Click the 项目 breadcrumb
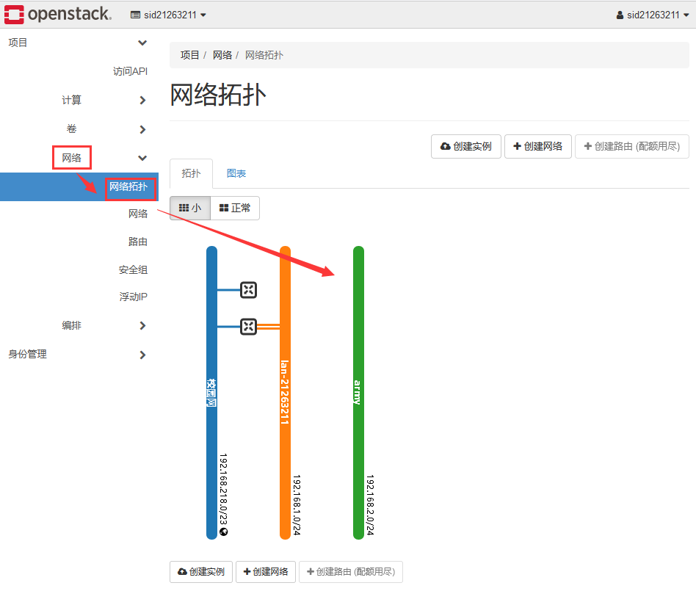696x616 pixels. [189, 55]
